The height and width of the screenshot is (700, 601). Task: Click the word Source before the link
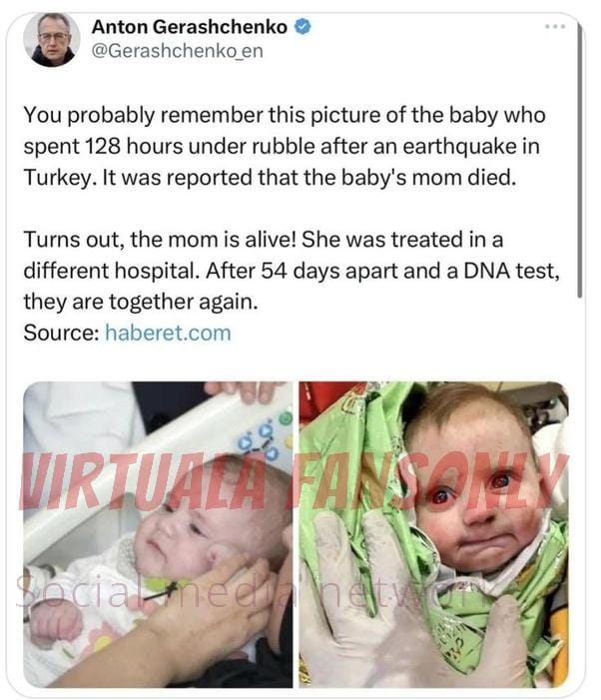tap(61, 334)
